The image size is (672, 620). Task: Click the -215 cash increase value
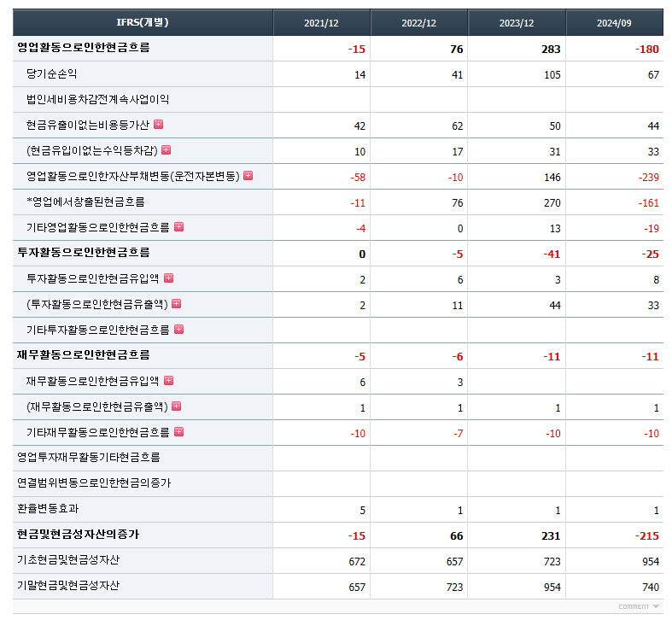point(646,536)
